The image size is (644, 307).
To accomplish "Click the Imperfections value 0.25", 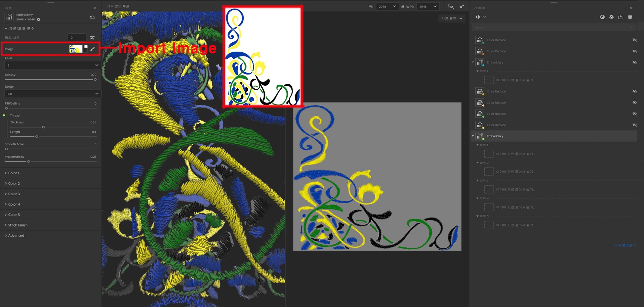I will 93,157.
